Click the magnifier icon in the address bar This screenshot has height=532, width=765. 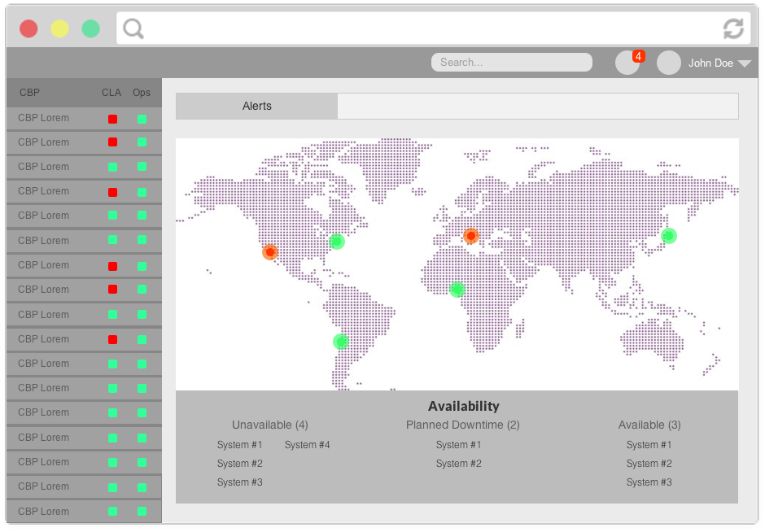tap(133, 28)
